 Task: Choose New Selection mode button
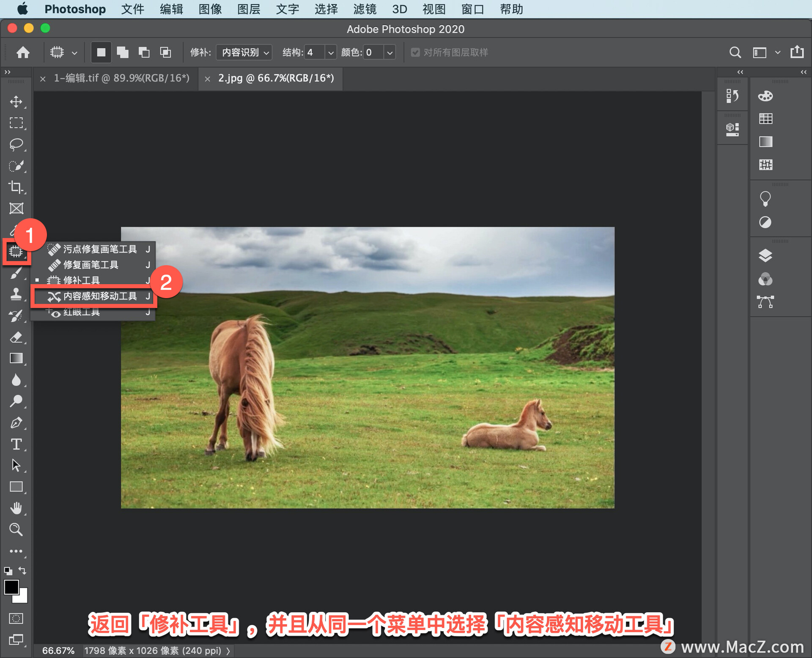pyautogui.click(x=101, y=52)
